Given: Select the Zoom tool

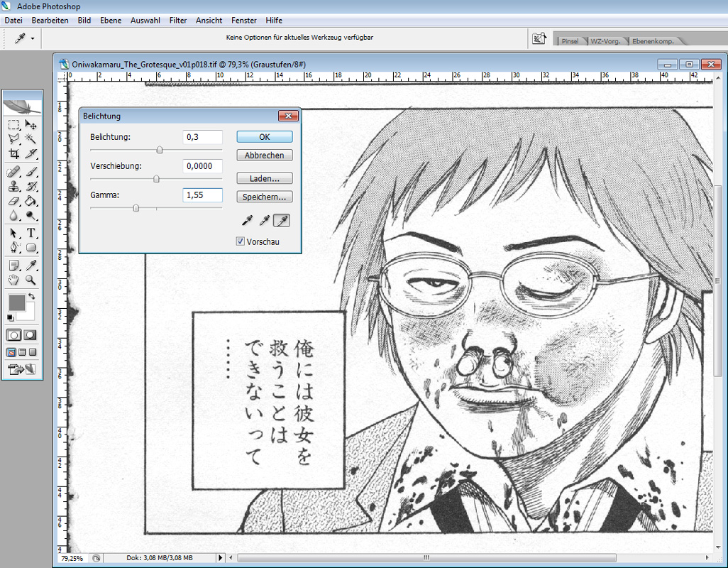Looking at the screenshot, I should (x=31, y=280).
